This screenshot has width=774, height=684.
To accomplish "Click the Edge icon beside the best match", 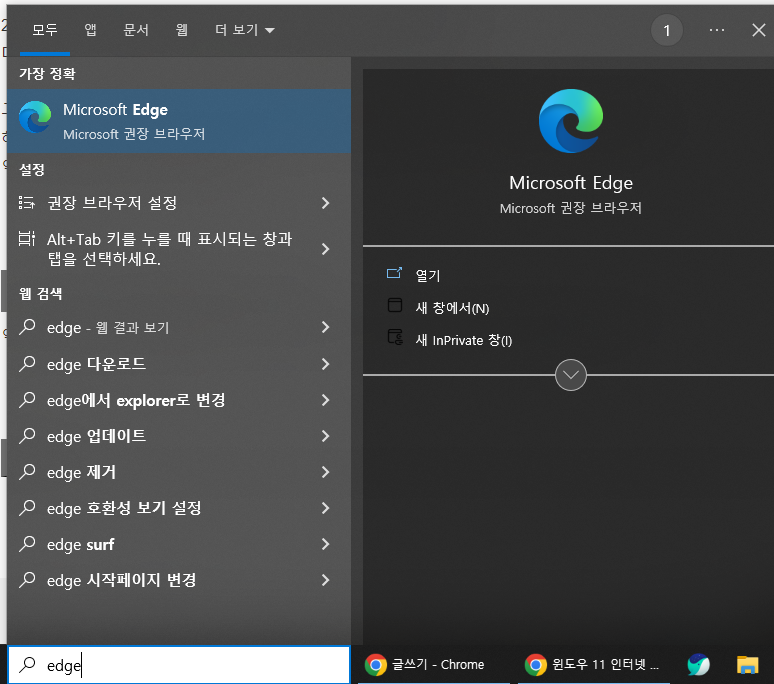I will click(x=35, y=117).
